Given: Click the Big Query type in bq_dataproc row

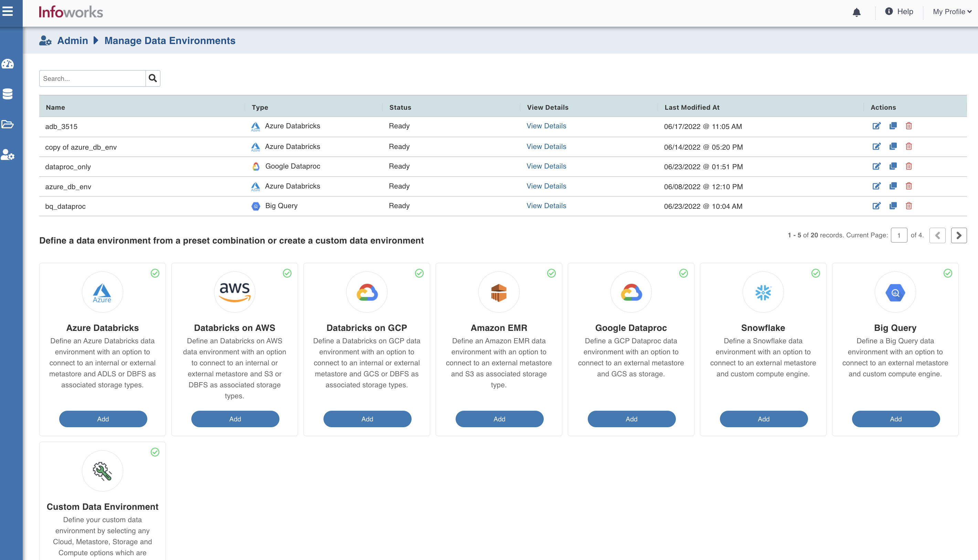Looking at the screenshot, I should click(281, 206).
